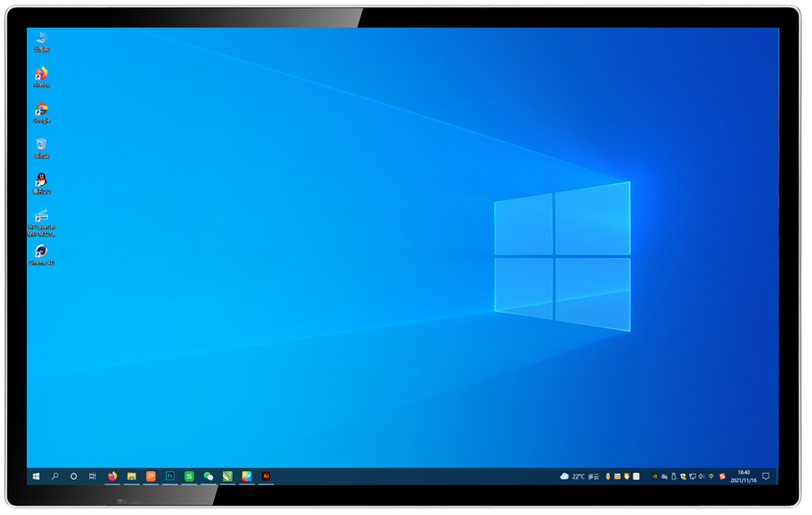
Task: Switch to Firefox in the taskbar
Action: (112, 477)
